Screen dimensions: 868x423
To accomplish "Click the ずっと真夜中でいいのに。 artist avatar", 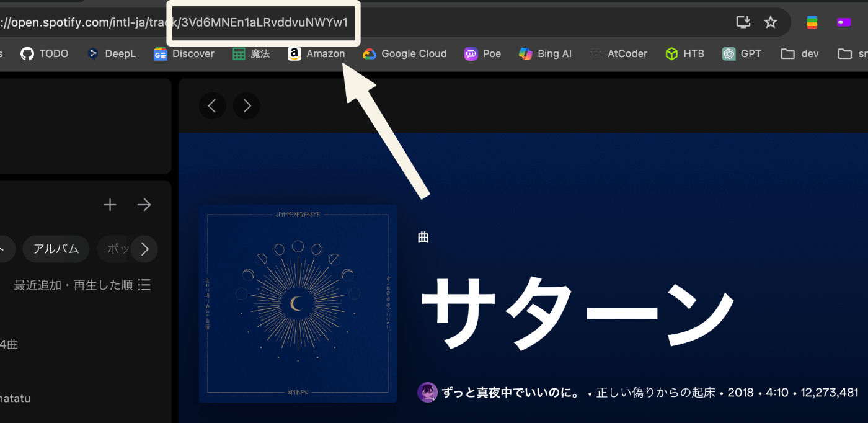I will point(428,393).
